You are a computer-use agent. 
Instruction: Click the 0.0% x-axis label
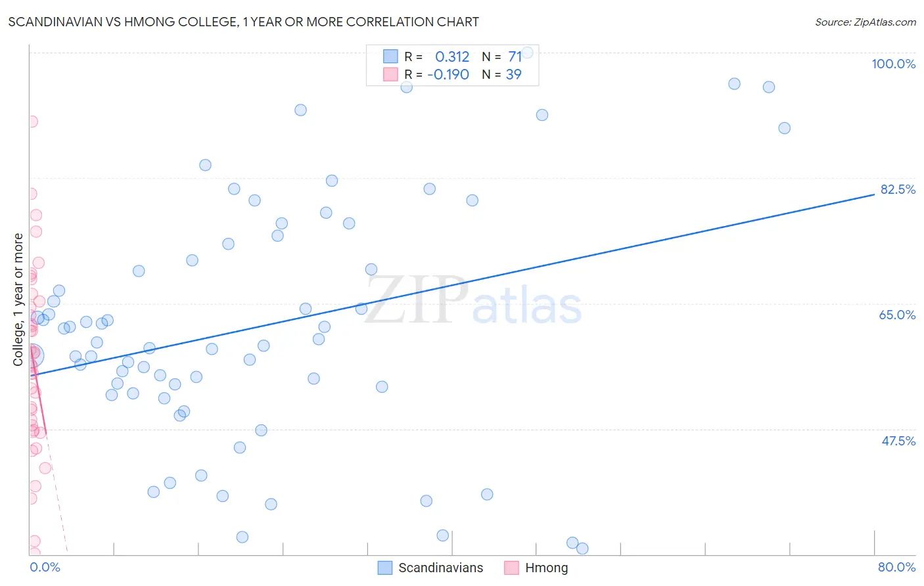click(45, 567)
